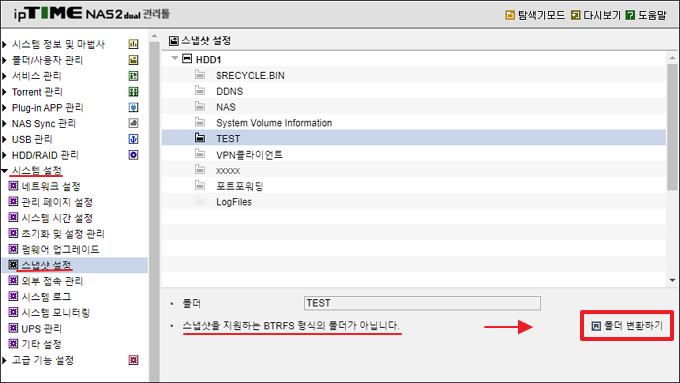This screenshot has width=680, height=383.
Task: Click folder list scrollbar down arrow
Action: pyautogui.click(x=672, y=281)
